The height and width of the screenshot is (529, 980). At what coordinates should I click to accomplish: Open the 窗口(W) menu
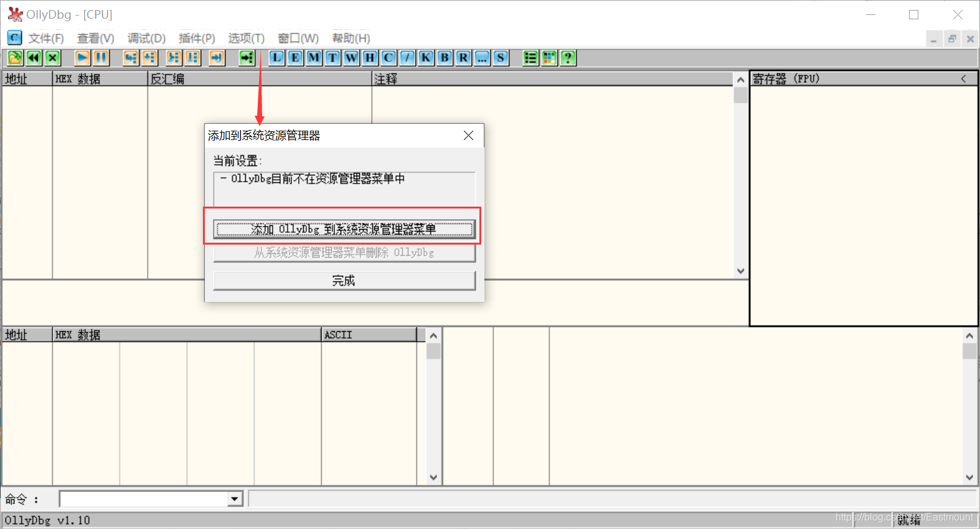click(298, 39)
